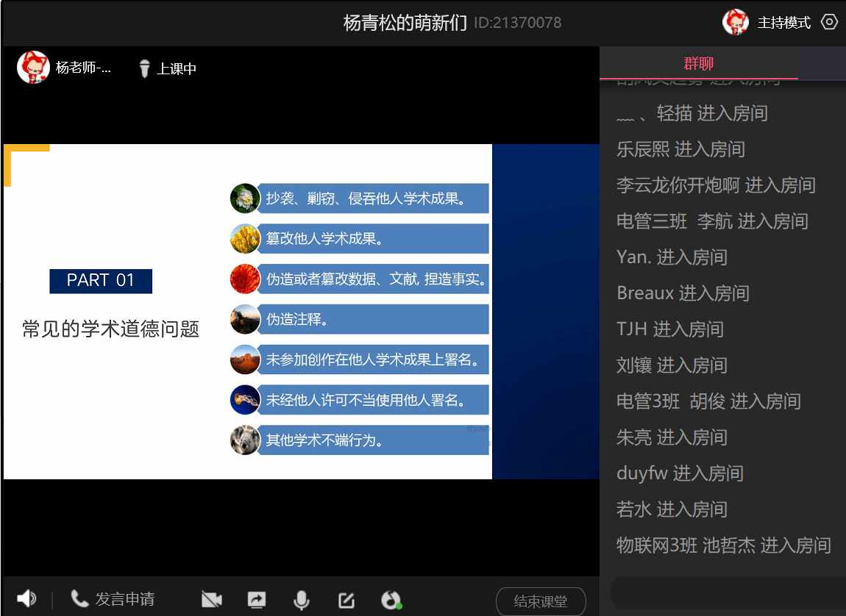Open the 主持模式 mode selector
This screenshot has height=616, width=846.
click(x=783, y=23)
